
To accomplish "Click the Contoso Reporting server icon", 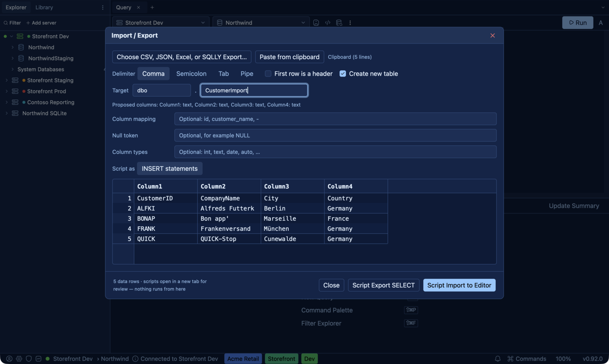I will click(15, 102).
